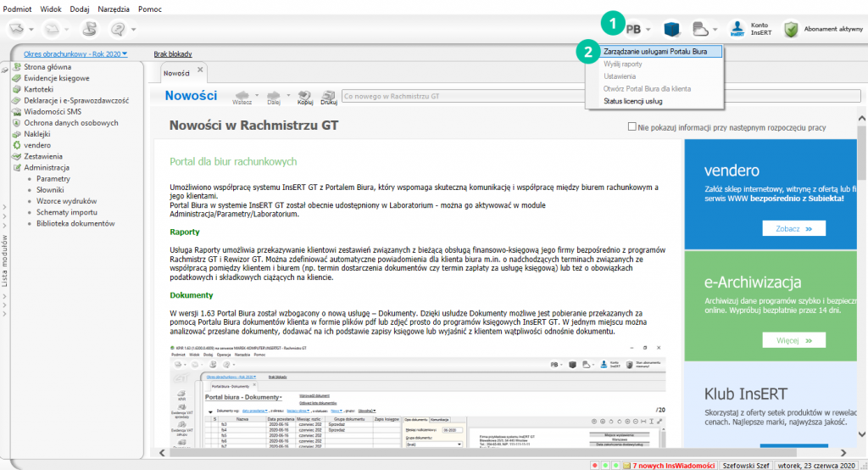Click the envelope icon in status bar
Screen dimensions: 868x470
pos(626,466)
